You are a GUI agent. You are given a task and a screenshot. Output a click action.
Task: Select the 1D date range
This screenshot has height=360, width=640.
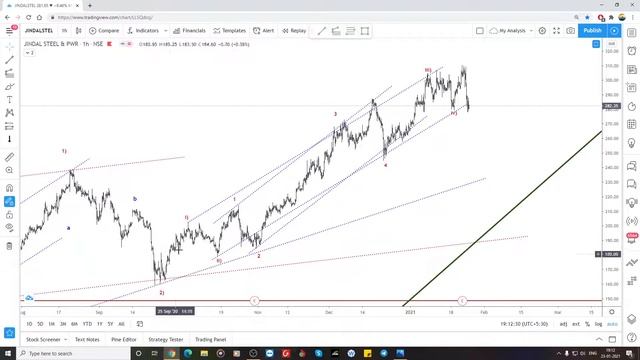tap(29, 324)
